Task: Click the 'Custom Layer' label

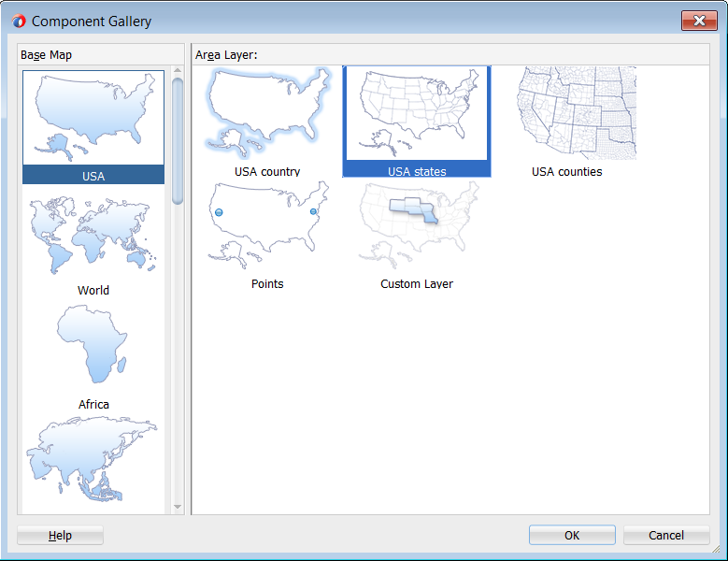Action: pyautogui.click(x=417, y=283)
